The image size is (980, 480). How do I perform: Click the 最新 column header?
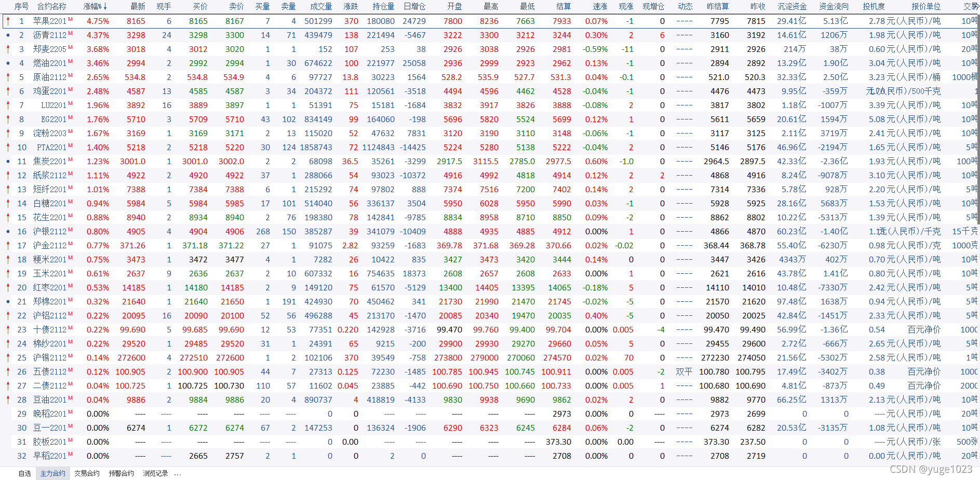[138, 6]
